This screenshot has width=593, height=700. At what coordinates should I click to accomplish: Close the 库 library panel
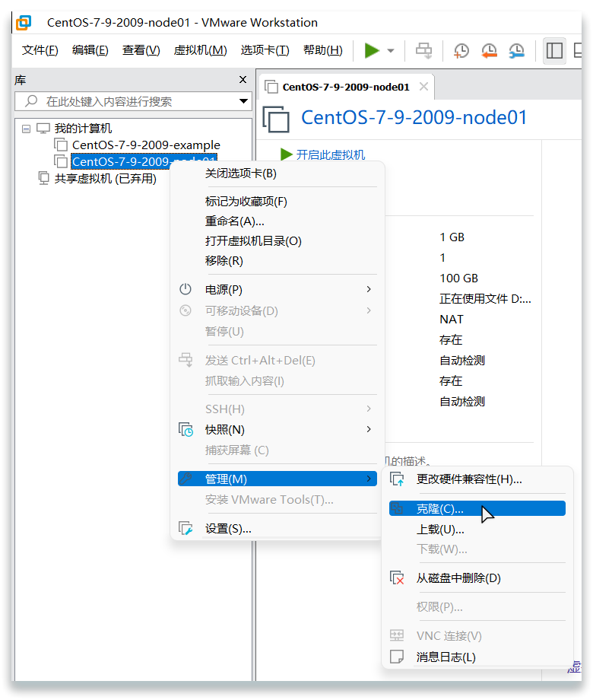coord(243,79)
